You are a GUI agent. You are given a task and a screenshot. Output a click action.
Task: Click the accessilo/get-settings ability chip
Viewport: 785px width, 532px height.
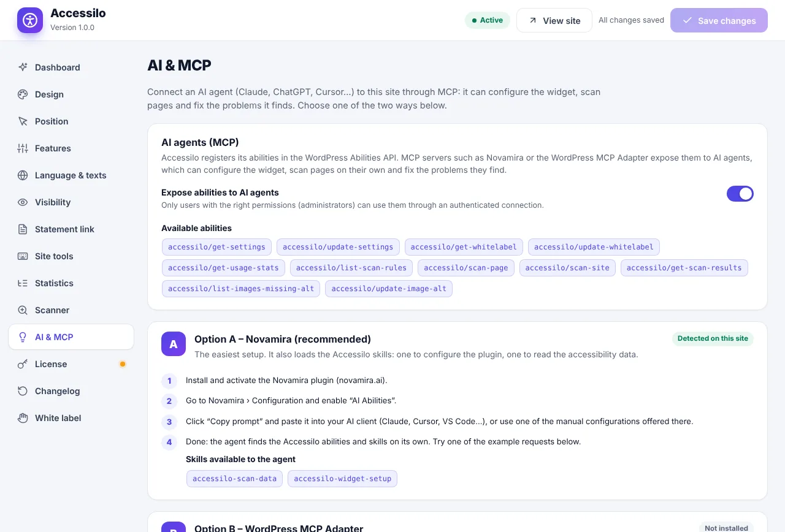pos(216,247)
